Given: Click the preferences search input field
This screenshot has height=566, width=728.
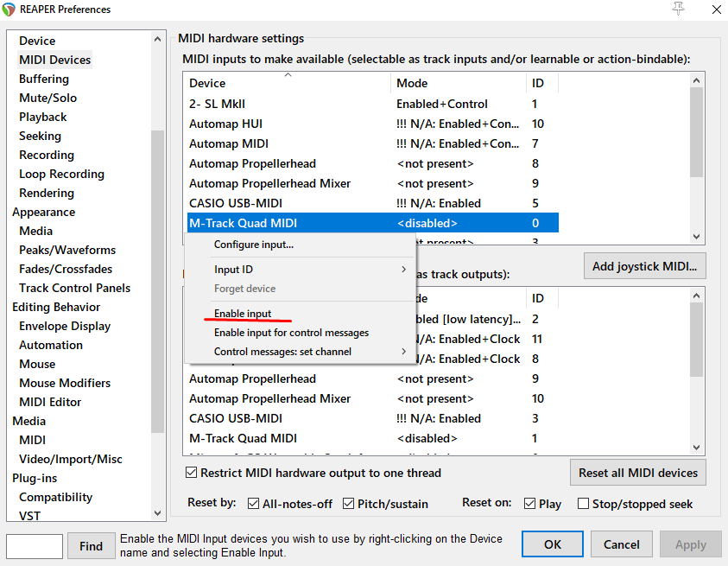Looking at the screenshot, I should click(35, 546).
